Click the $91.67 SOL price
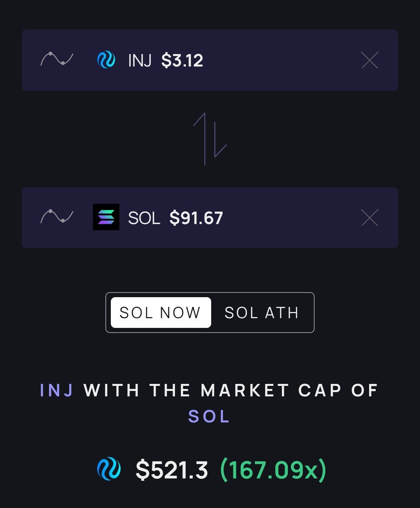The height and width of the screenshot is (508, 420). click(x=196, y=218)
